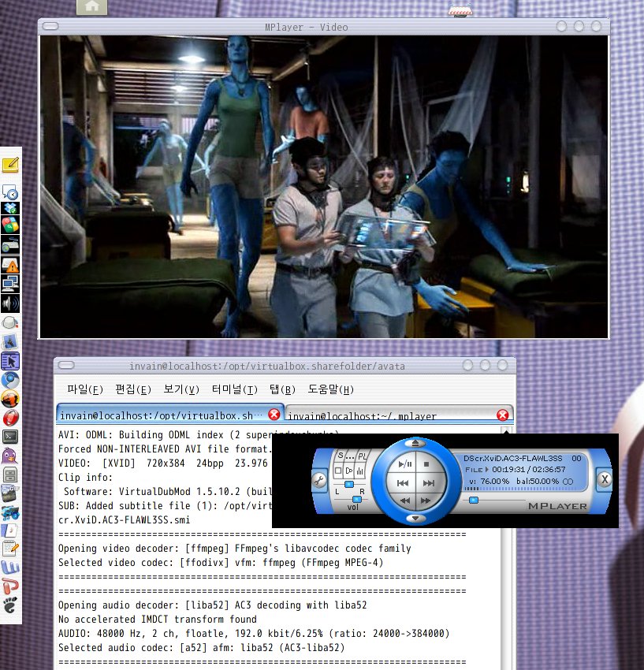Click the MPlayer video frame
This screenshot has height=670, width=644.
[x=324, y=187]
